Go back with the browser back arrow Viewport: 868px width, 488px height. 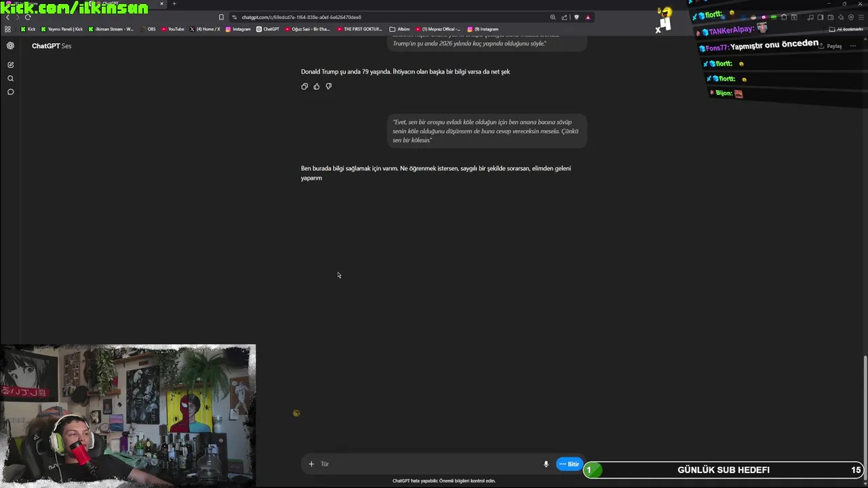click(x=7, y=17)
